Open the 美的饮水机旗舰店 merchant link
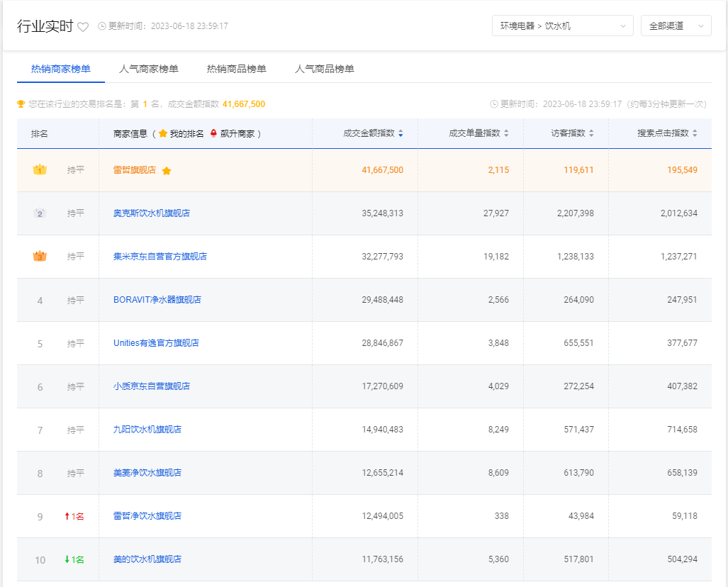 click(147, 559)
